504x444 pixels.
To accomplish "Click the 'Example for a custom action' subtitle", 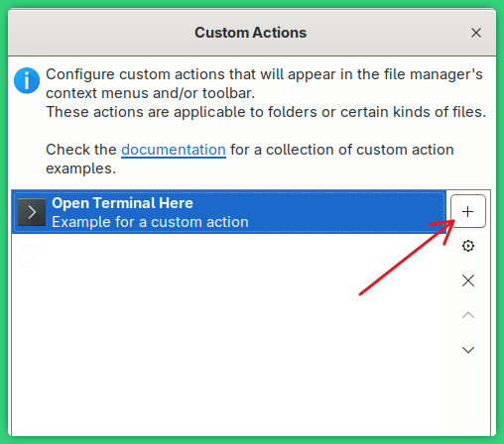I will (x=150, y=222).
